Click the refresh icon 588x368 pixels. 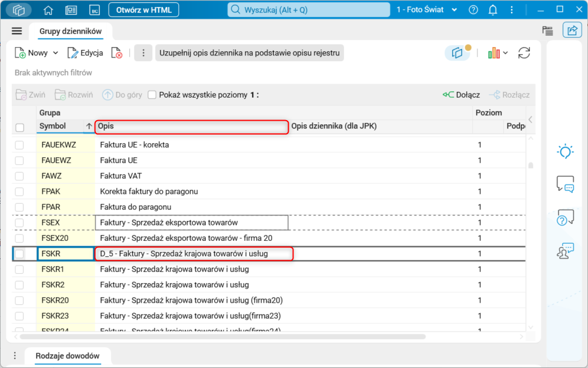tap(524, 53)
